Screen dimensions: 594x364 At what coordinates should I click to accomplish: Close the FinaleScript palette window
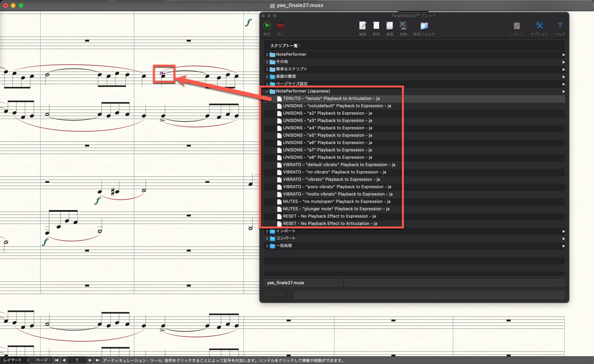263,16
